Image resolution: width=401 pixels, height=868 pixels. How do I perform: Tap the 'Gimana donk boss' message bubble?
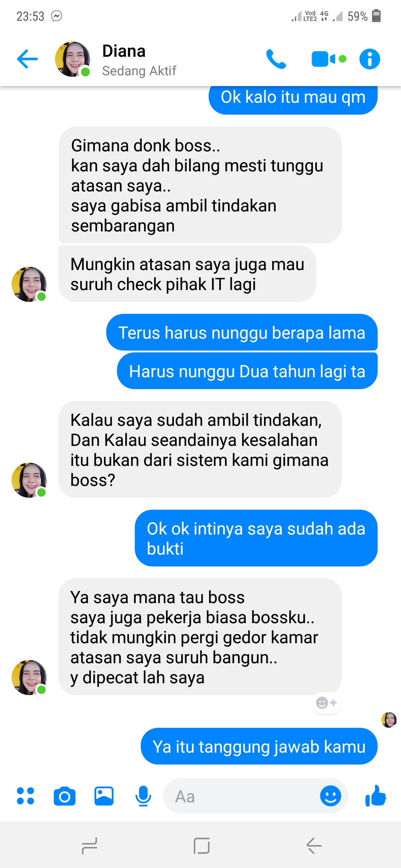pyautogui.click(x=200, y=185)
